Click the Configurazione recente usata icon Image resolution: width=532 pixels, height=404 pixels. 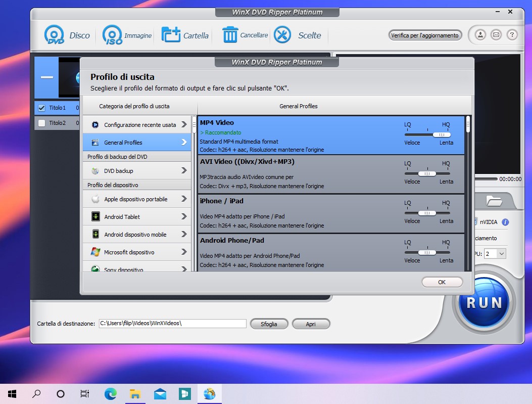coord(95,125)
